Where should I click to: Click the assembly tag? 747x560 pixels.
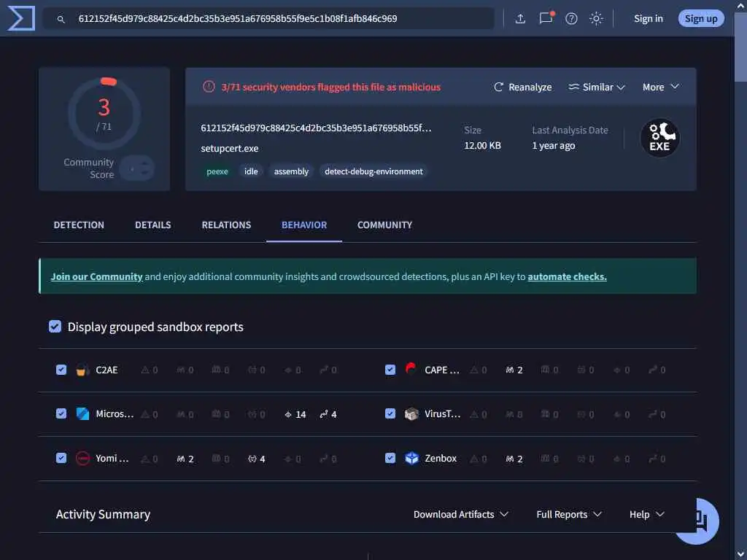pyautogui.click(x=291, y=171)
